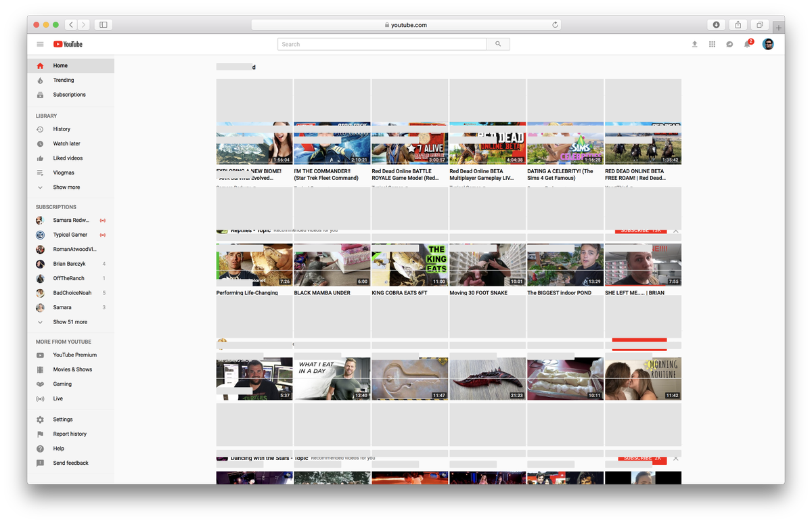Open Trending in the sidebar
The height and width of the screenshot is (523, 812).
(70, 80)
